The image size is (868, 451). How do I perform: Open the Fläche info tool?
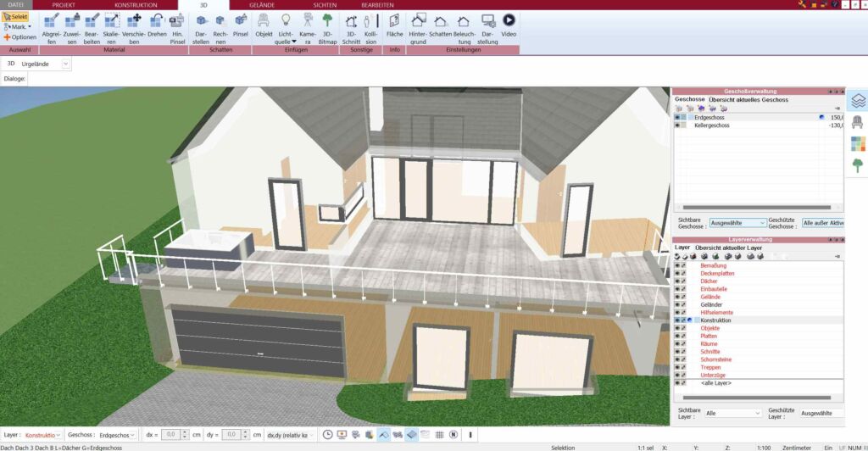coord(394,25)
